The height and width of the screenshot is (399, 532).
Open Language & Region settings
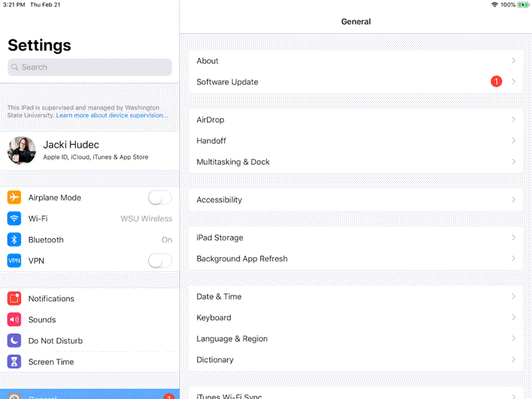click(x=356, y=338)
